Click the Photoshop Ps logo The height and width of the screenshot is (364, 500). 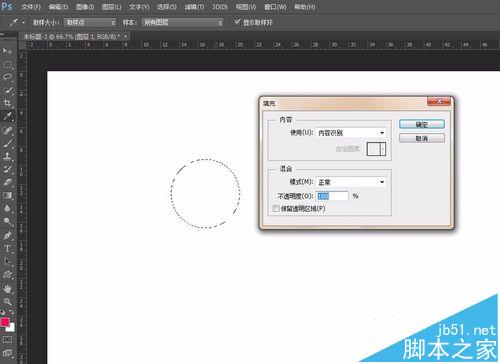coord(7,6)
